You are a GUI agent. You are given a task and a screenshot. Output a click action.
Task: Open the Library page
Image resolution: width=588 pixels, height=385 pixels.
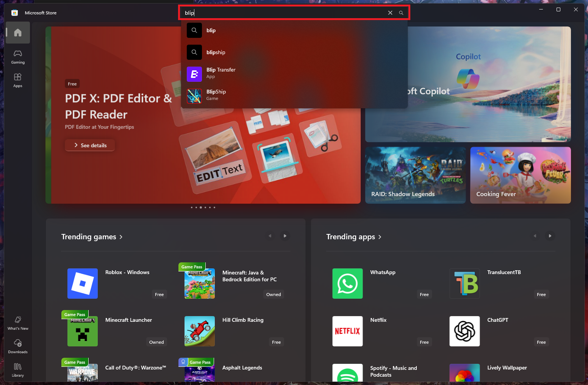click(x=18, y=370)
